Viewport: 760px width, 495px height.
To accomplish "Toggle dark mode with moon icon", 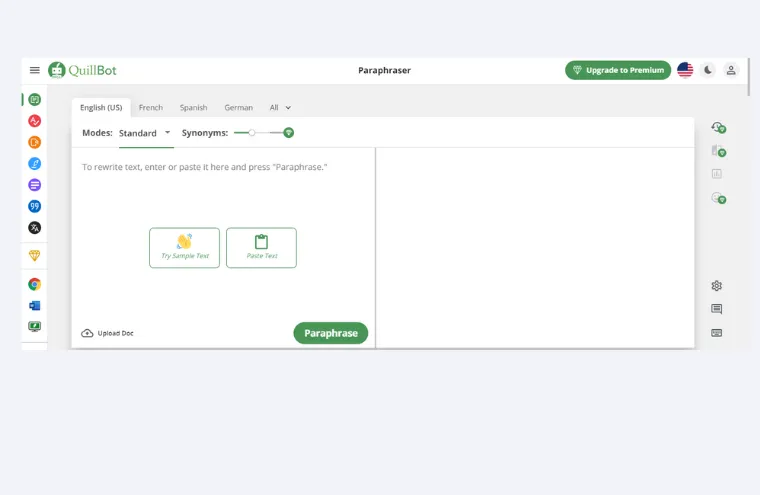I will (x=708, y=70).
